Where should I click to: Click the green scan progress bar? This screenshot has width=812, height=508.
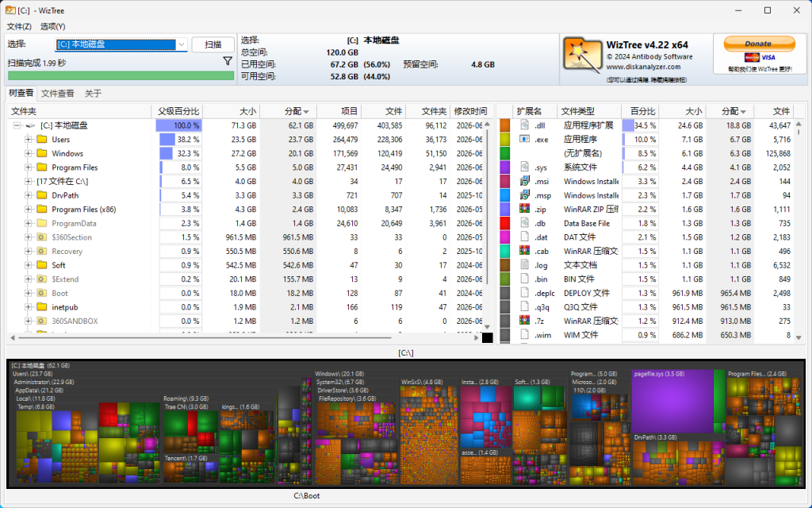121,75
